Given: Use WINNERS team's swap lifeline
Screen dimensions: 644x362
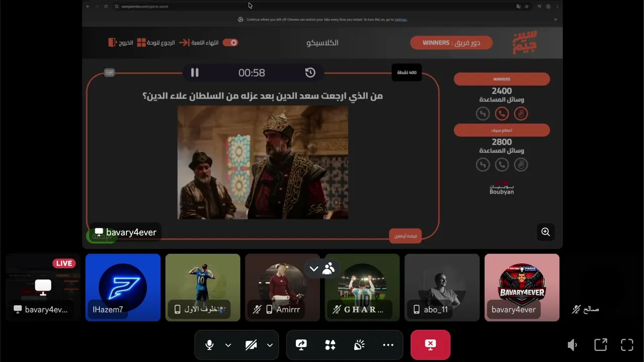Looking at the screenshot, I should pos(482,114).
